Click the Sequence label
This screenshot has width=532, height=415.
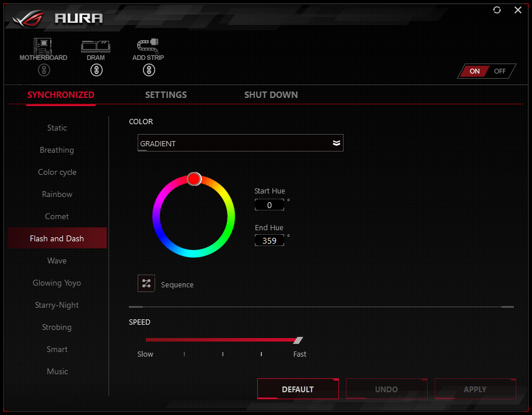(x=177, y=285)
